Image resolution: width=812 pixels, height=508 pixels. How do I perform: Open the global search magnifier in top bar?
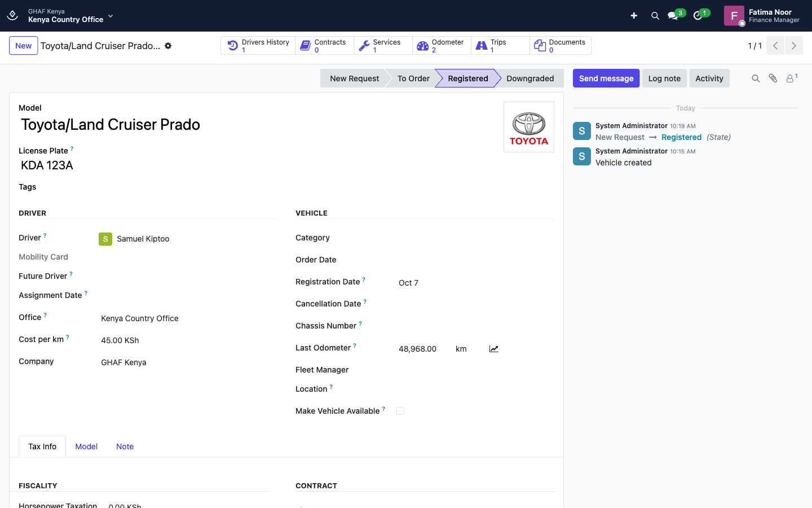point(655,16)
